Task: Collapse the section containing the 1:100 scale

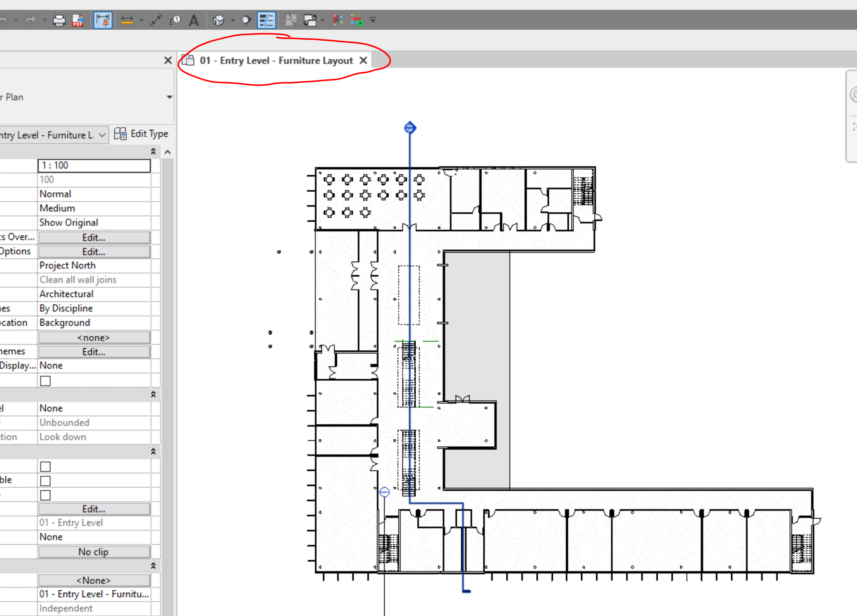Action: coord(153,152)
